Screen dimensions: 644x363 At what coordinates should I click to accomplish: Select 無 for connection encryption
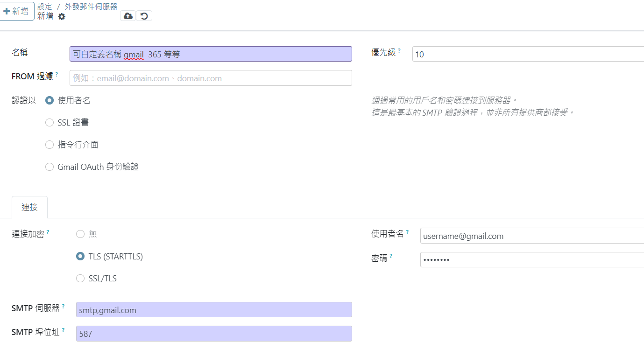[x=80, y=234]
